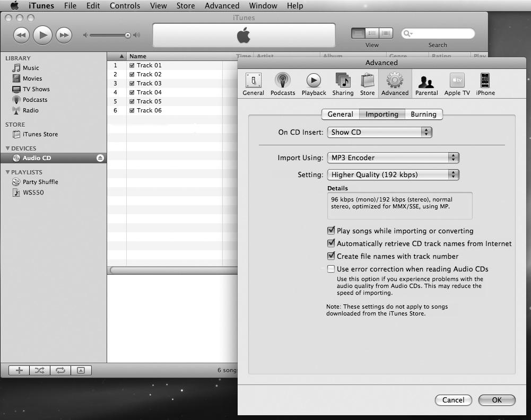Open the General preferences pane icon
This screenshot has width=531, height=420.
253,84
